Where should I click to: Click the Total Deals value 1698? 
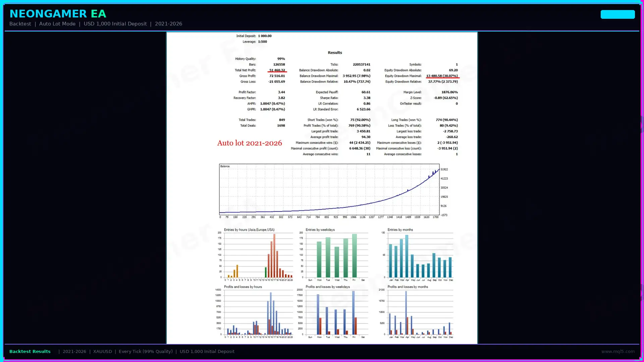[x=281, y=125]
